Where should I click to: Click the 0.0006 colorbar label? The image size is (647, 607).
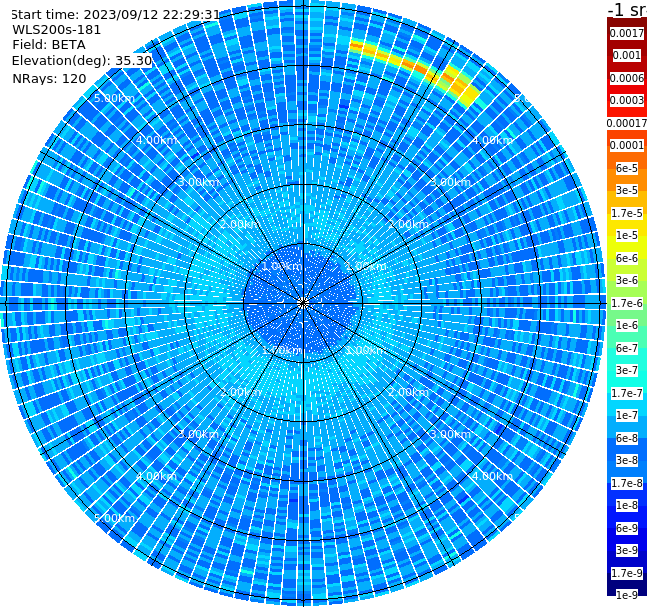click(x=627, y=78)
